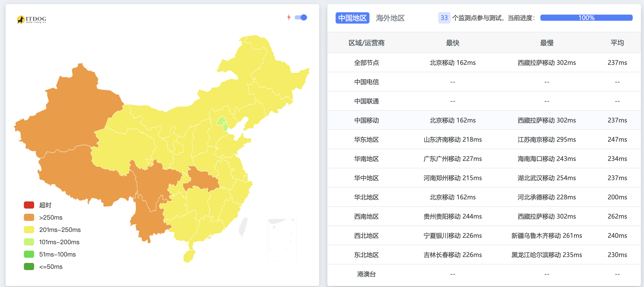This screenshot has height=287, width=644.
Task: Click the 51ms–100ms legend swatch
Action: point(29,254)
